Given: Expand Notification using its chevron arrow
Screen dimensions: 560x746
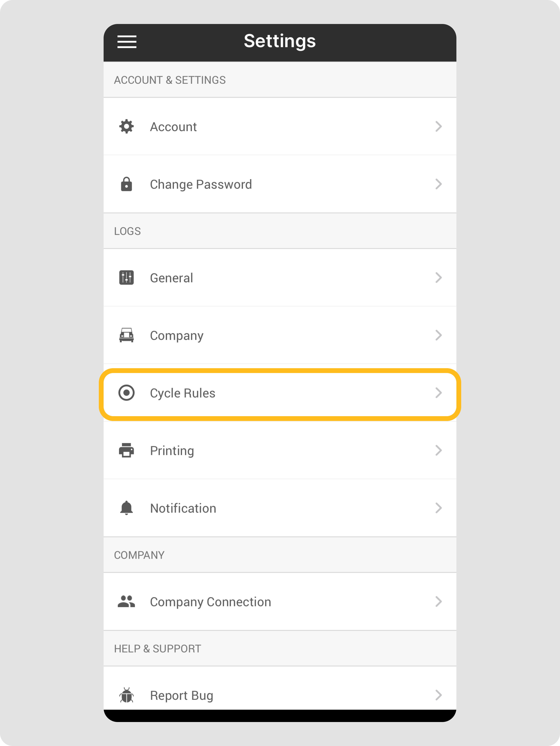Looking at the screenshot, I should (x=438, y=508).
